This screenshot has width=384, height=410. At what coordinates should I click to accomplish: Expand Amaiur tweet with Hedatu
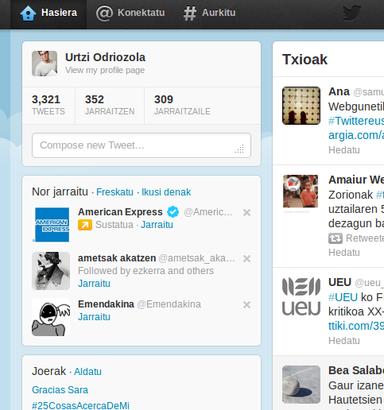click(x=344, y=253)
